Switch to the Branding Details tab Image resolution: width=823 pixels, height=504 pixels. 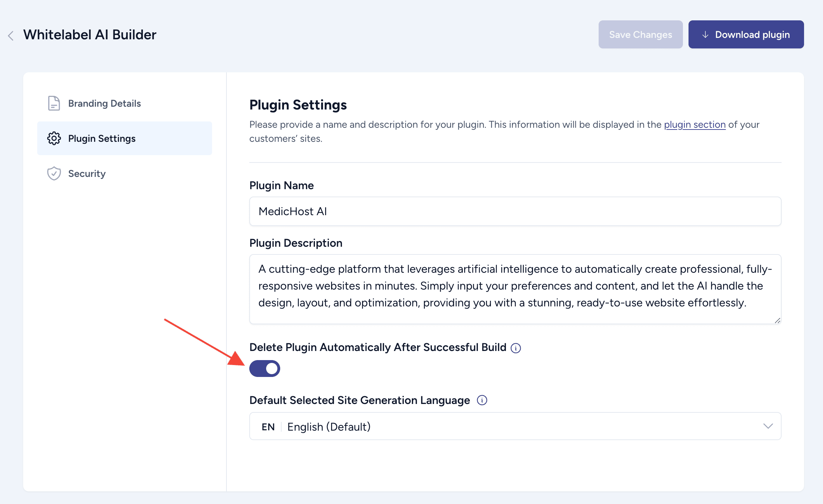tap(104, 103)
